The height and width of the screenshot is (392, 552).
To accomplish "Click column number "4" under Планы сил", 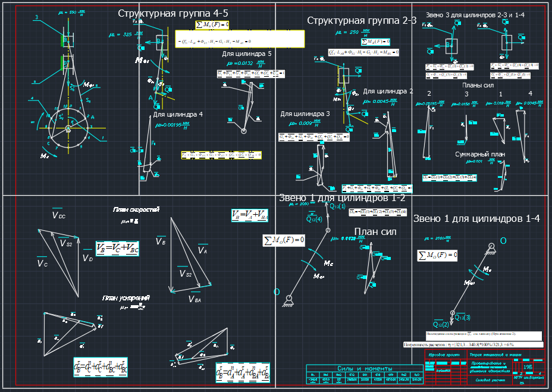I will [530, 93].
